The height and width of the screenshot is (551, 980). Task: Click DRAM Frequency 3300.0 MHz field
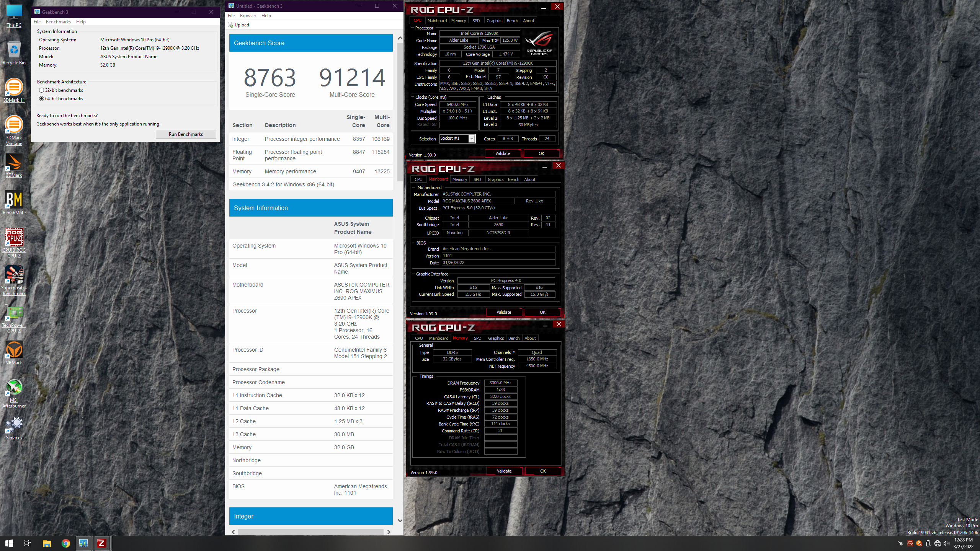[x=500, y=383]
